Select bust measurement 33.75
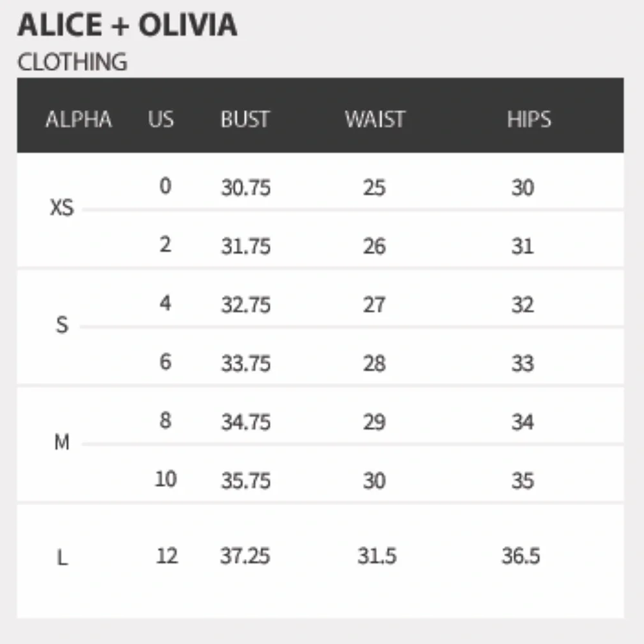The width and height of the screenshot is (644, 644). pyautogui.click(x=245, y=364)
